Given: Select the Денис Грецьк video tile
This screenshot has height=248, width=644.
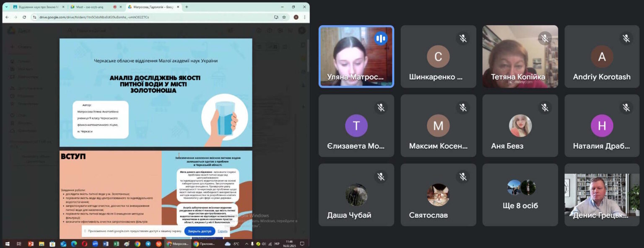Looking at the screenshot, I should [x=602, y=195].
